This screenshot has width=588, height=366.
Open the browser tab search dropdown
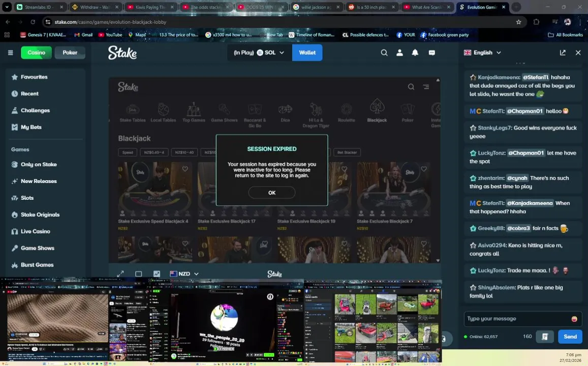(x=7, y=7)
